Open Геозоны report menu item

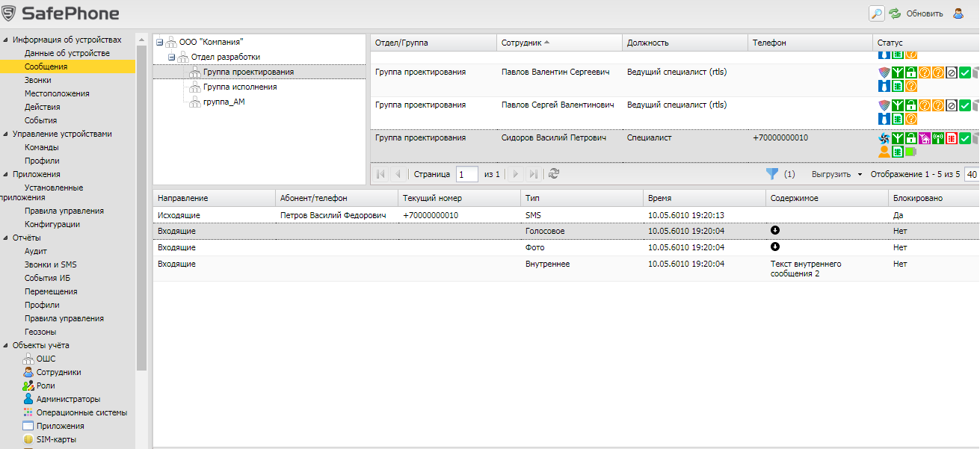pyautogui.click(x=40, y=332)
